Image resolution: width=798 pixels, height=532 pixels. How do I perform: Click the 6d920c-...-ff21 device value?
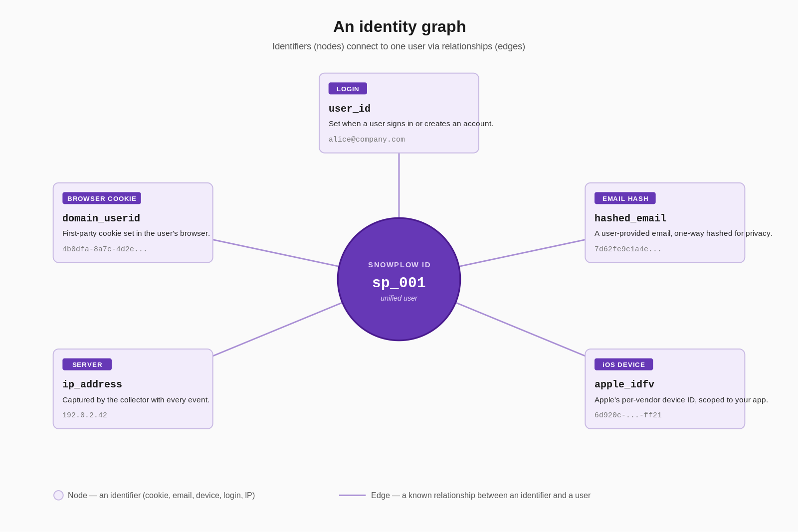coord(628,415)
